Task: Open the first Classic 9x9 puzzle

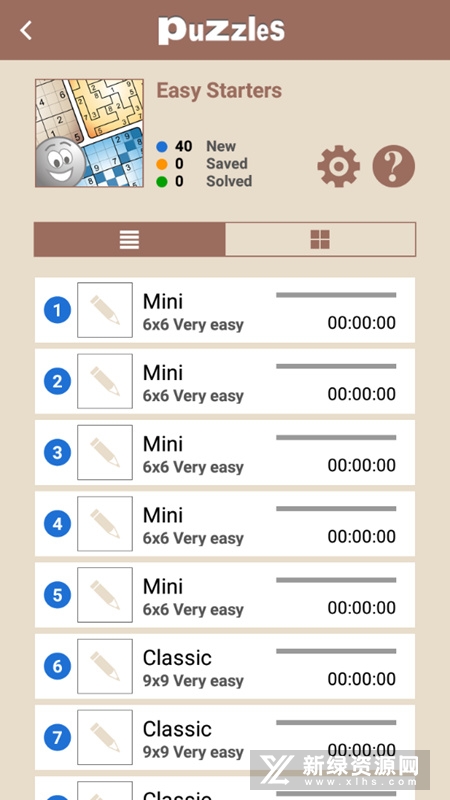Action: tap(225, 666)
